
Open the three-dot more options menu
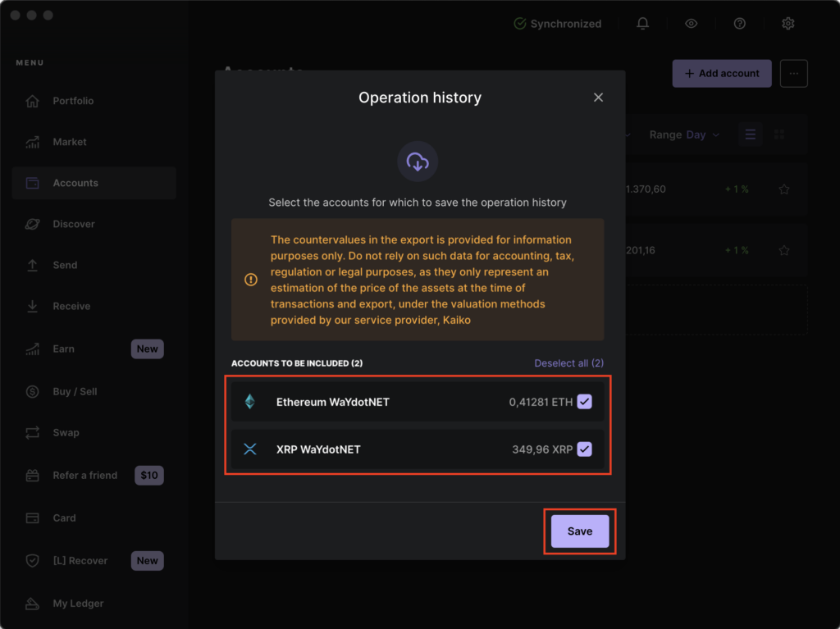click(793, 73)
